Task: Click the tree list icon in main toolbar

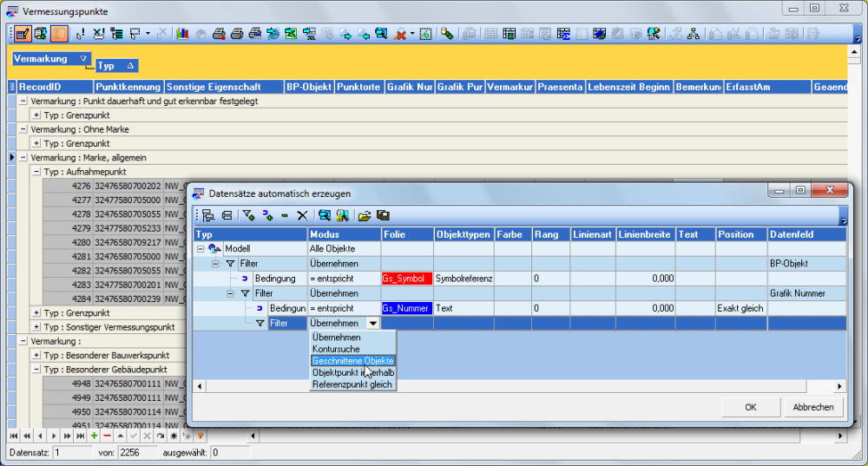Action: (x=117, y=35)
